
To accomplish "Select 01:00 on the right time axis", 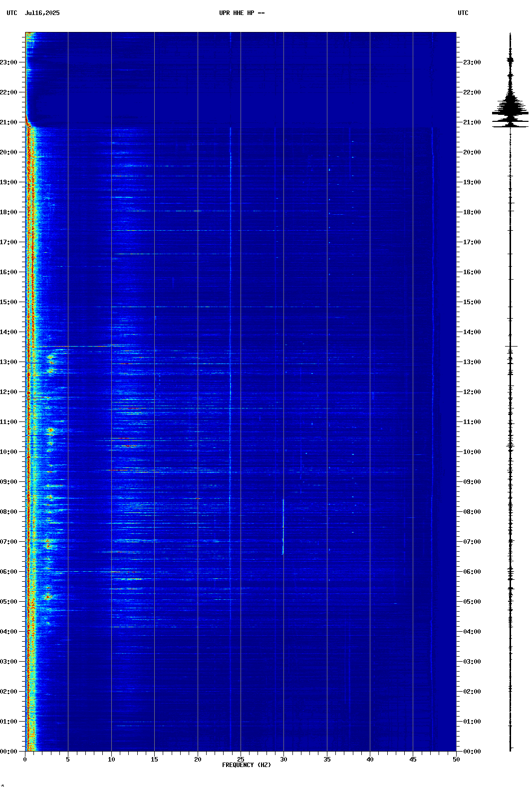I will tap(472, 722).
